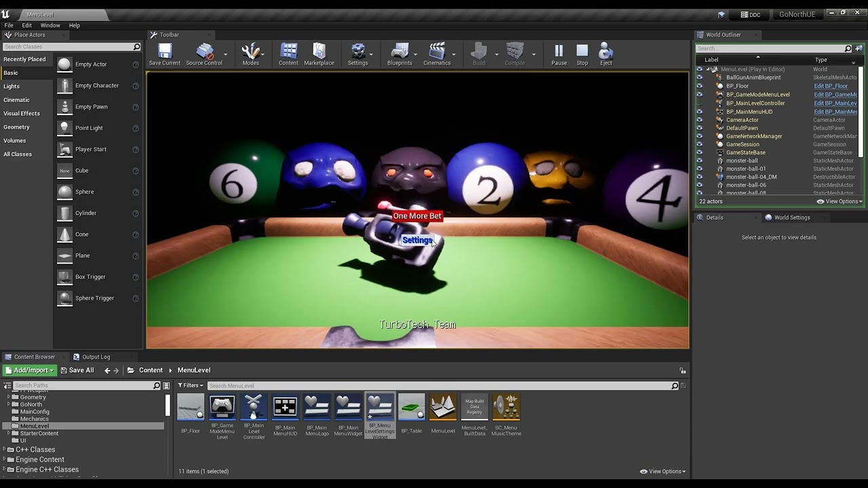
Task: Toggle visibility of BP_GameModeMenuLevel
Action: (x=700, y=95)
